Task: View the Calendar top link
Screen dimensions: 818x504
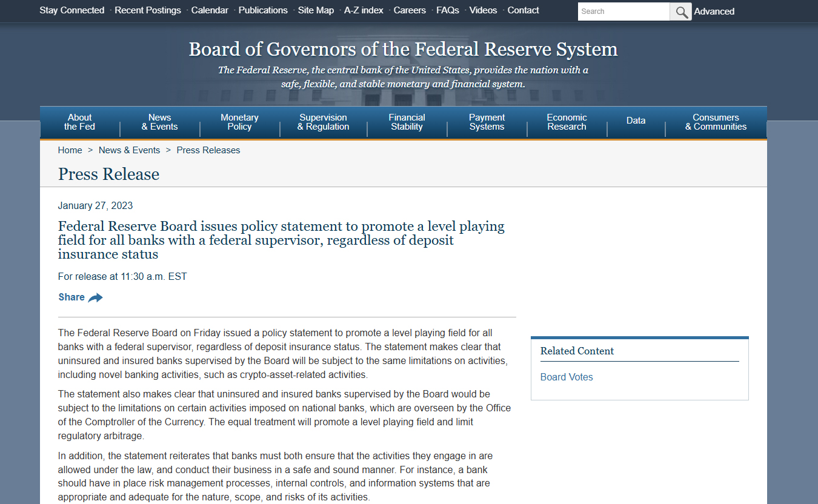Action: click(210, 10)
